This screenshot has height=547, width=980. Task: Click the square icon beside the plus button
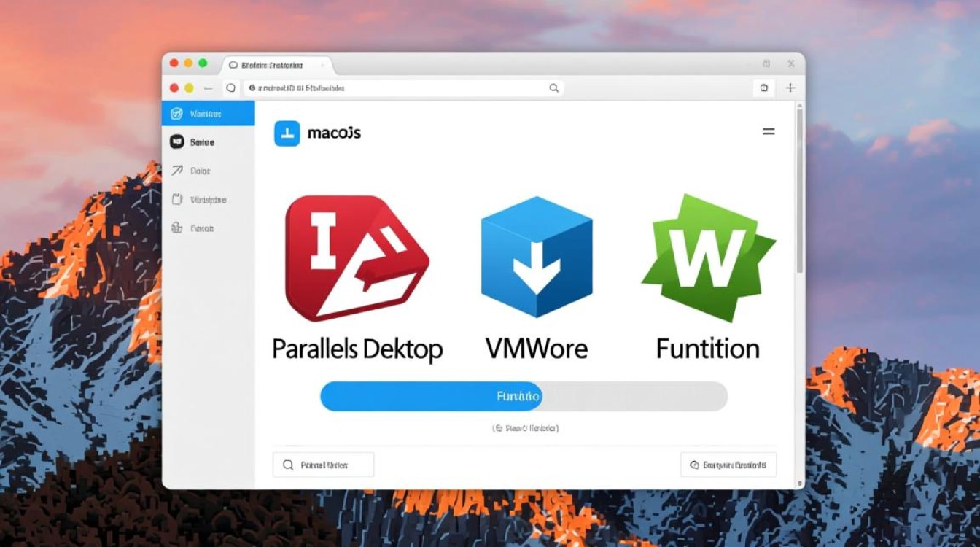point(763,88)
